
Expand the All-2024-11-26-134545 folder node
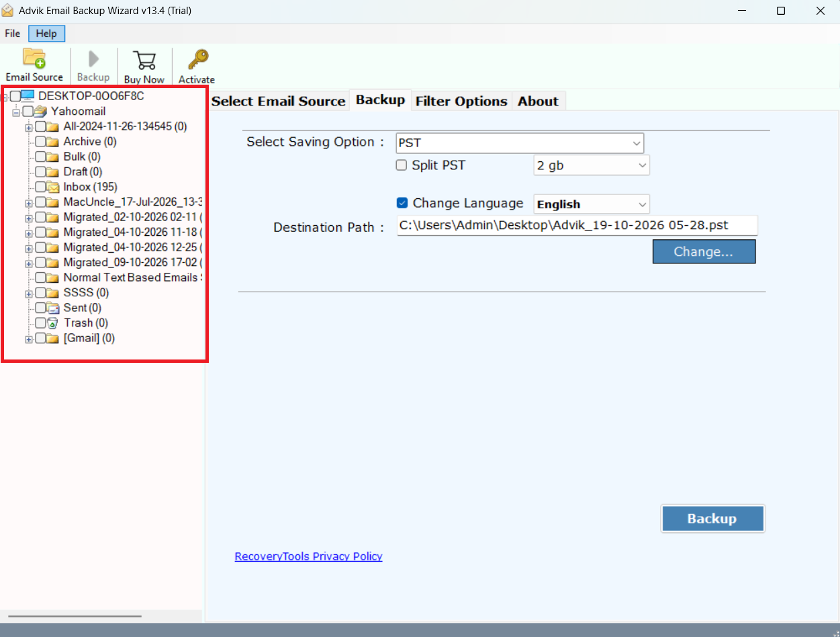pos(29,127)
